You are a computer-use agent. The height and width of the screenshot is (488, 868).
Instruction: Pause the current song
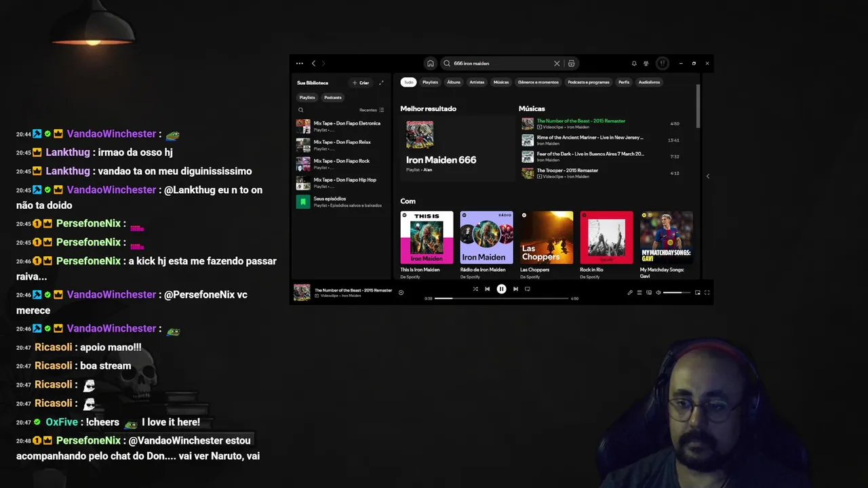(x=501, y=289)
